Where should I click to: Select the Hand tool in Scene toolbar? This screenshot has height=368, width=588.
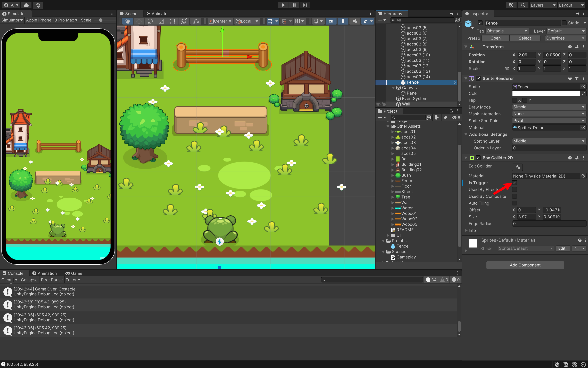tap(128, 21)
